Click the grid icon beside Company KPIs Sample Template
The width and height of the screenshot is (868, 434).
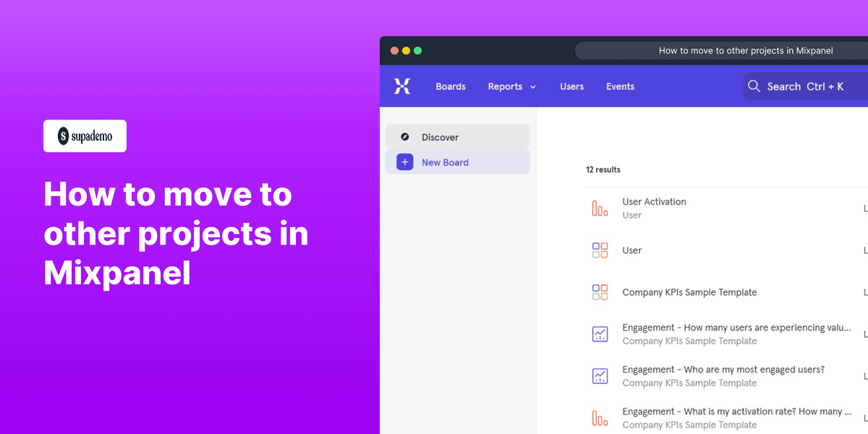(x=600, y=292)
